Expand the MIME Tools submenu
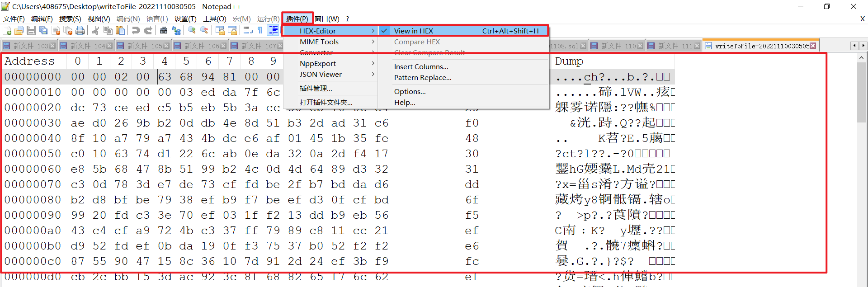This screenshot has height=287, width=868. coord(330,42)
